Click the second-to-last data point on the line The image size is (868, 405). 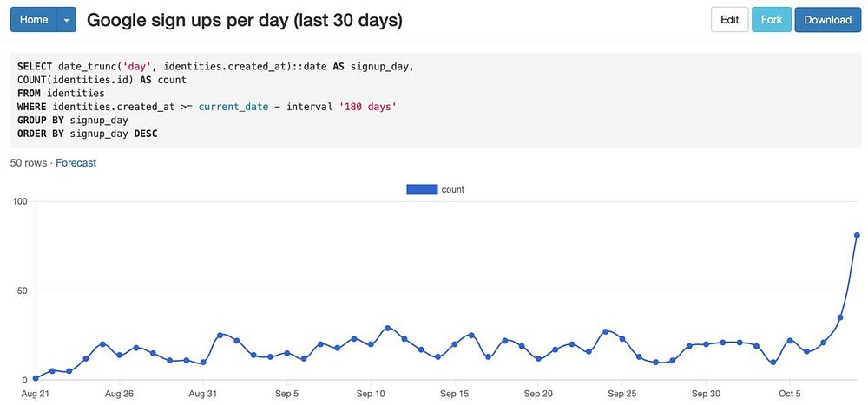[840, 317]
